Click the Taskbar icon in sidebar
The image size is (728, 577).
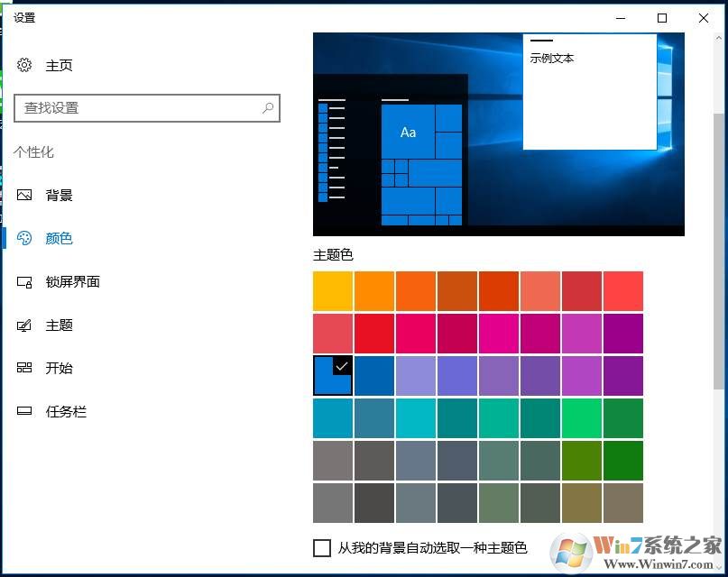(x=24, y=412)
